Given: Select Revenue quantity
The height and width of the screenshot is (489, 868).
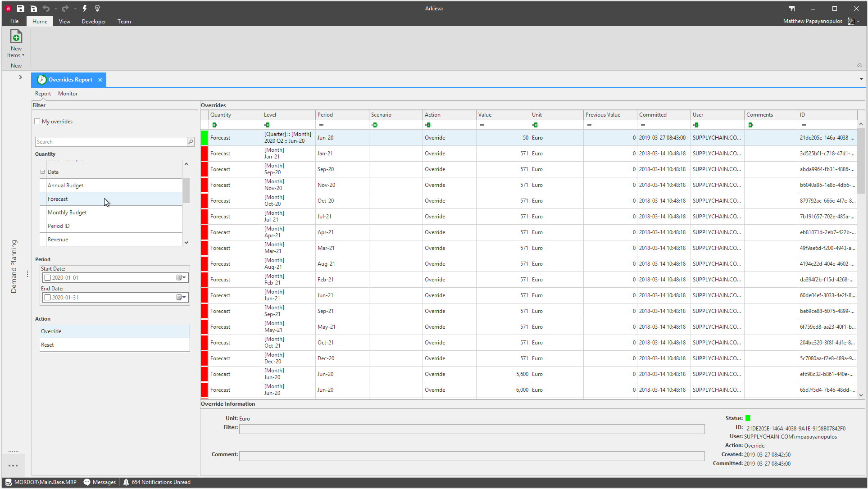Looking at the screenshot, I should point(114,240).
